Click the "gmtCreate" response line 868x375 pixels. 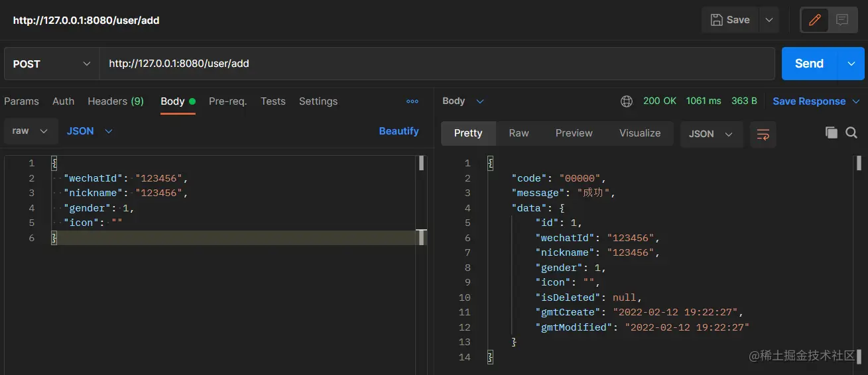pyautogui.click(x=639, y=312)
